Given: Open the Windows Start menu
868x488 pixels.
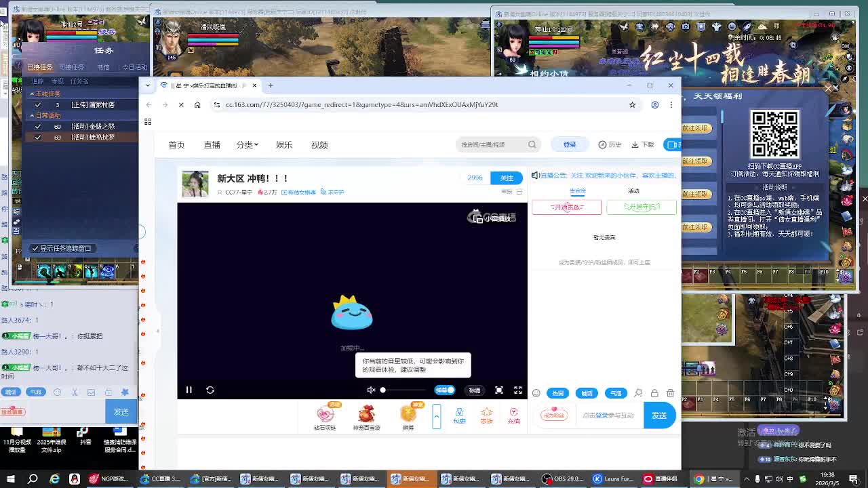Looking at the screenshot, I should [x=12, y=479].
